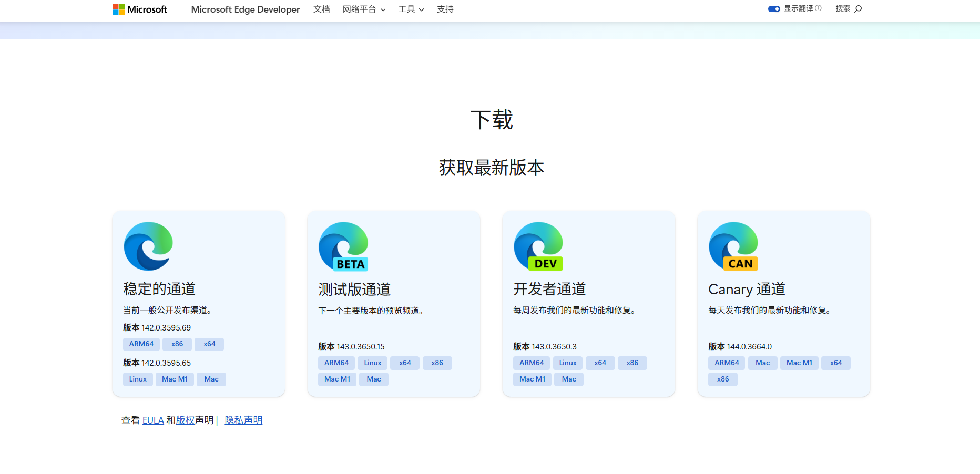Click the Edge Canary channel logo

[x=733, y=246]
